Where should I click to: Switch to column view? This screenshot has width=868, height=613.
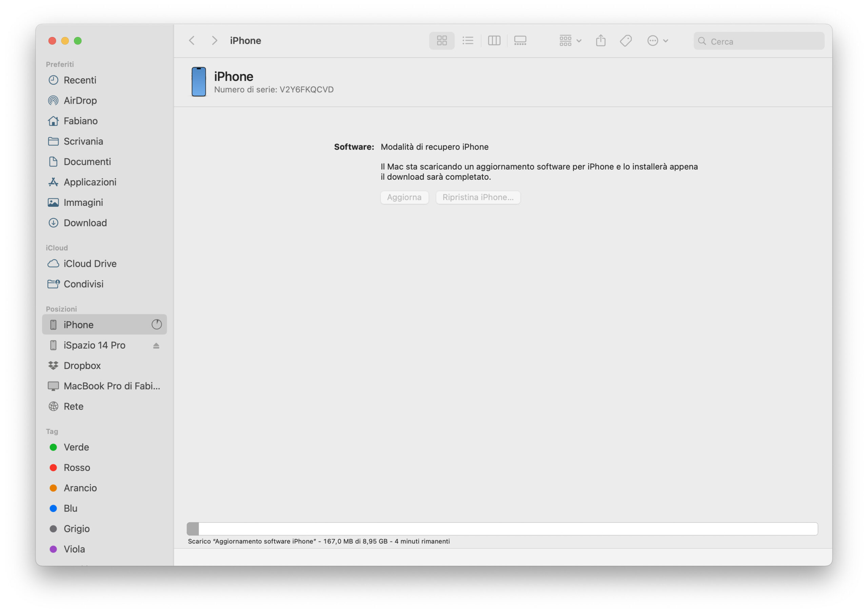point(494,40)
